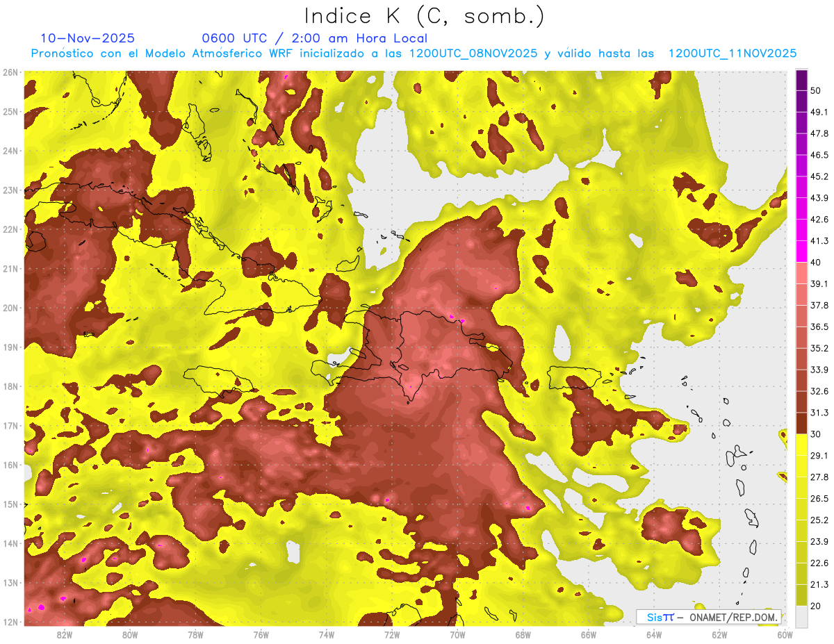Select the 22N latitude label
The width and height of the screenshot is (834, 644).
(x=10, y=229)
